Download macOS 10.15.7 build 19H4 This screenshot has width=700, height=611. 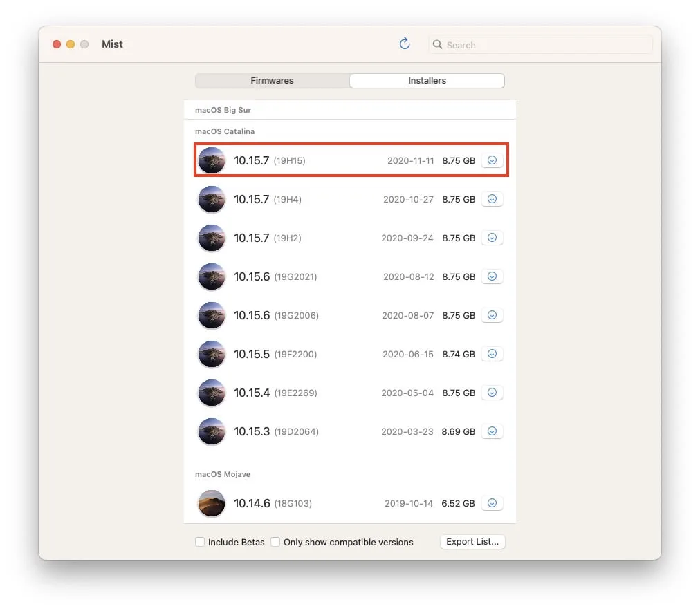click(x=492, y=199)
